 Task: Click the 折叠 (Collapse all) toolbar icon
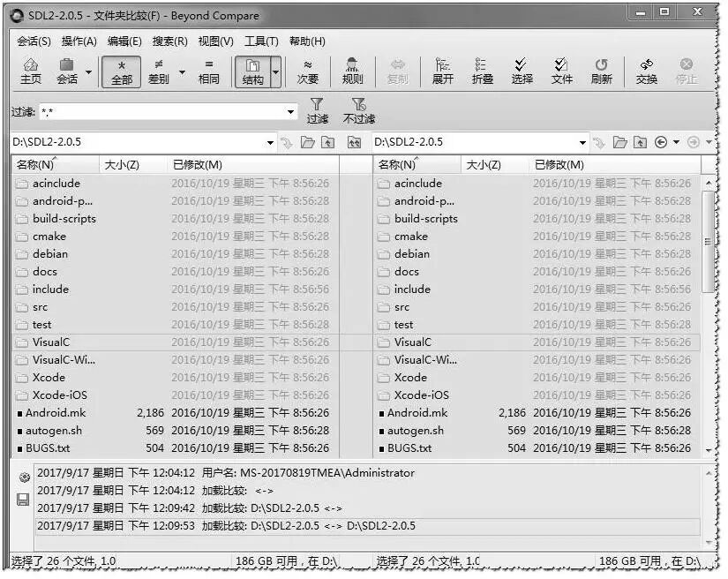[x=483, y=71]
